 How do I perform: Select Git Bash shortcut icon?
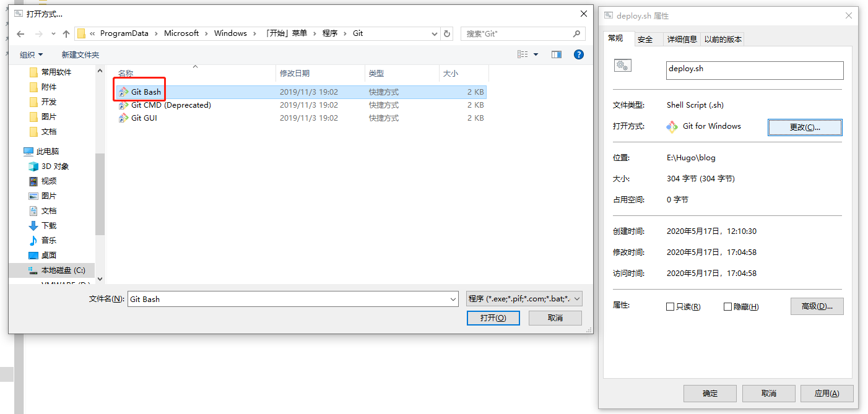coord(124,92)
